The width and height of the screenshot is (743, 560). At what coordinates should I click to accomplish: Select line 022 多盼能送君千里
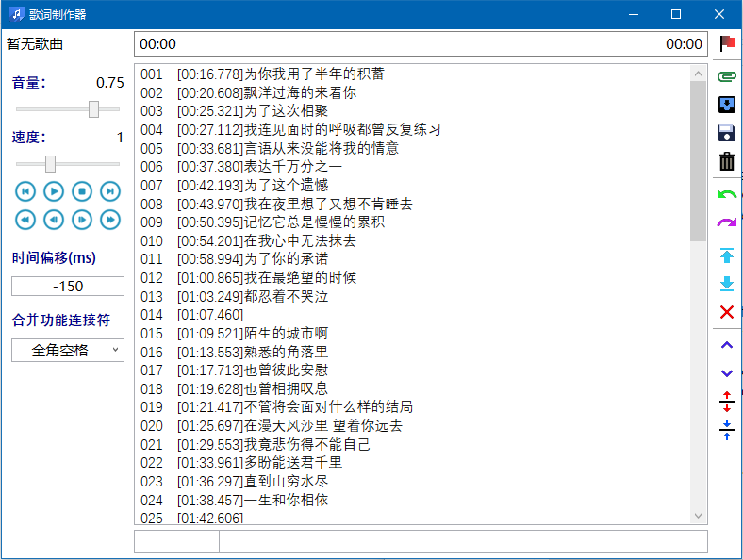(412, 462)
